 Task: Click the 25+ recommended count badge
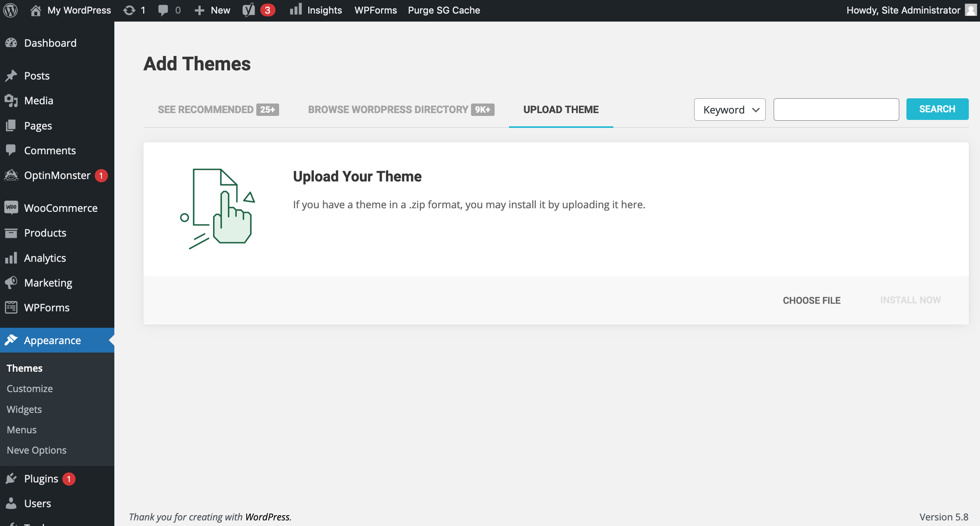267,110
